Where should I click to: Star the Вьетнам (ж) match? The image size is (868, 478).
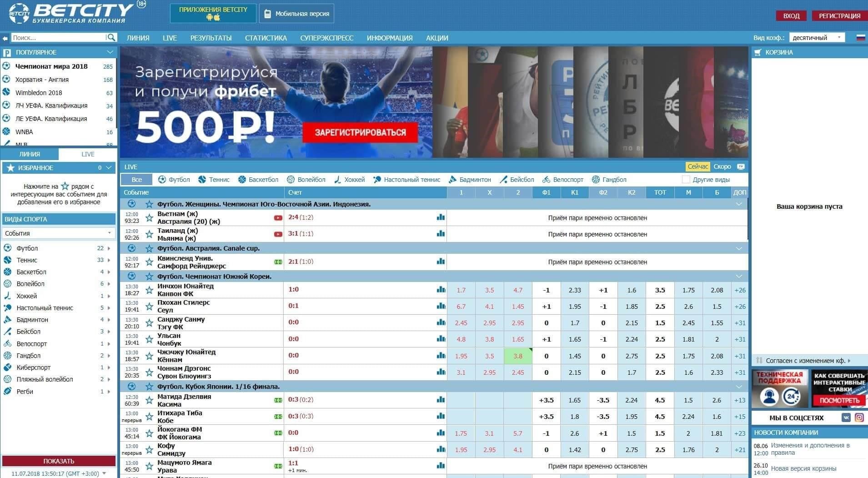[x=149, y=218]
